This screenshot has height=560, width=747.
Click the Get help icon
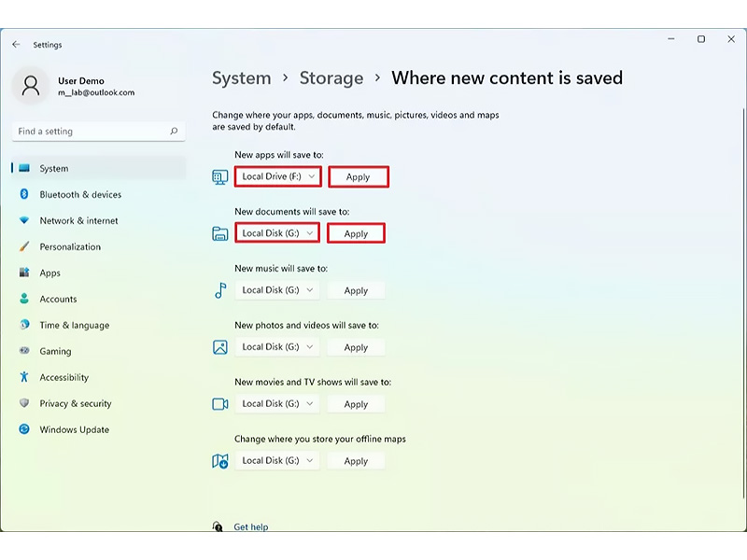(x=218, y=526)
